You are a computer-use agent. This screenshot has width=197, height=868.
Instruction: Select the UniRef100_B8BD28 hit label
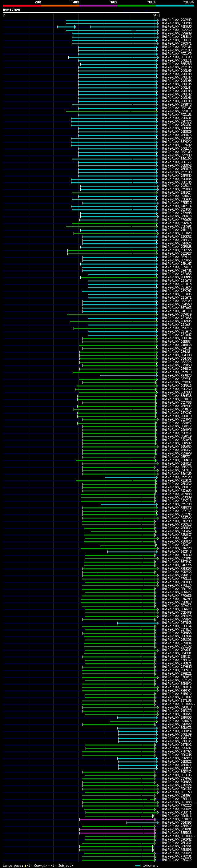pos(177,833)
